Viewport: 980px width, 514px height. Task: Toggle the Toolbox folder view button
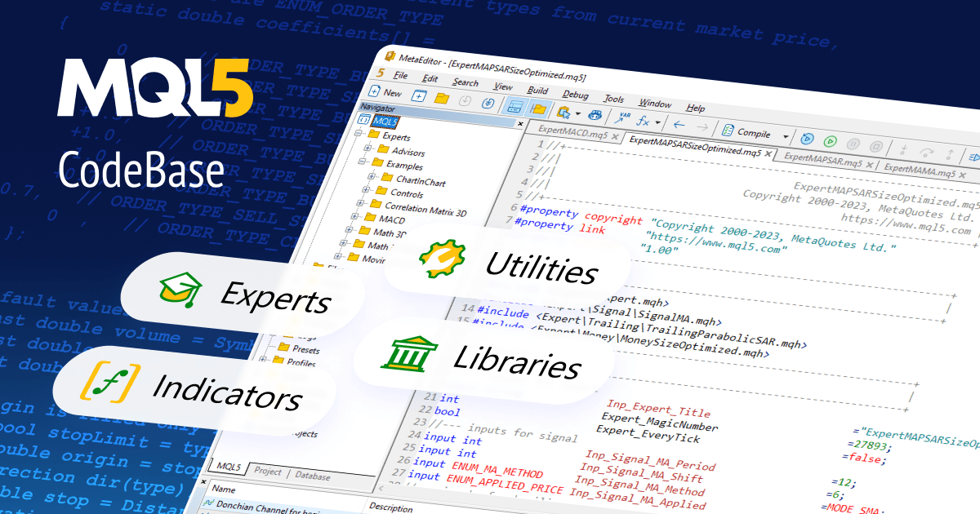[538, 109]
